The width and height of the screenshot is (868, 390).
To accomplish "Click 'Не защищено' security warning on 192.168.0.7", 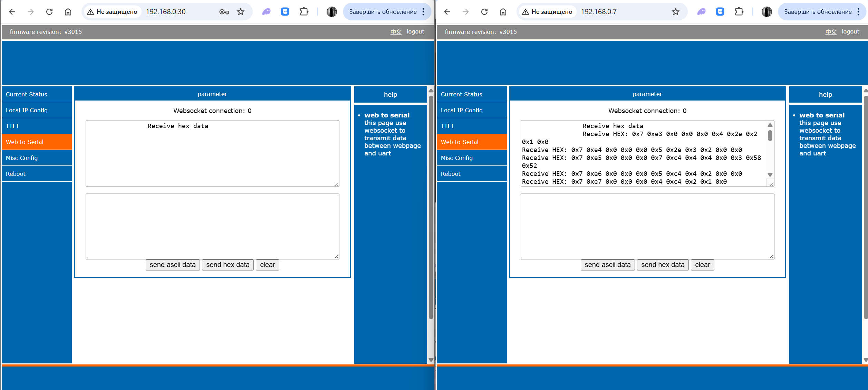I will click(547, 12).
